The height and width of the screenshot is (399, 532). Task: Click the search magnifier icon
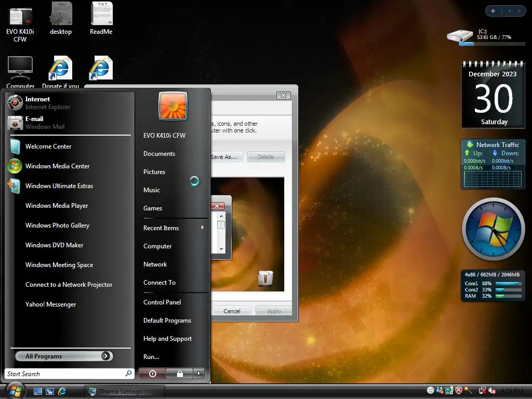(129, 373)
